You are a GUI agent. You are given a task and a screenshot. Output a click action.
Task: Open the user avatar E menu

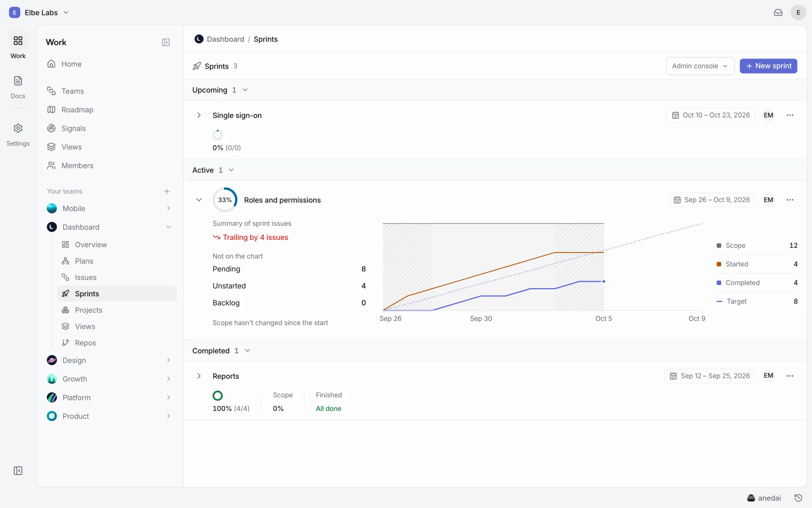click(798, 13)
